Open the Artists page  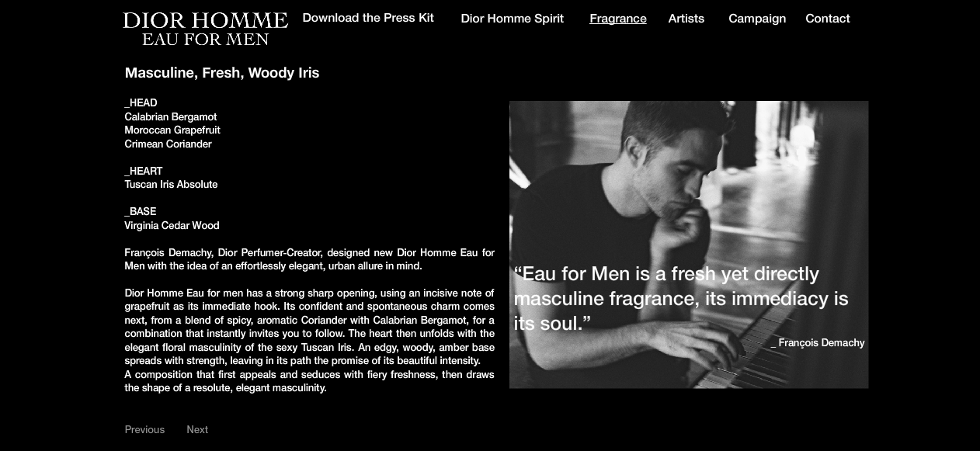tap(686, 19)
